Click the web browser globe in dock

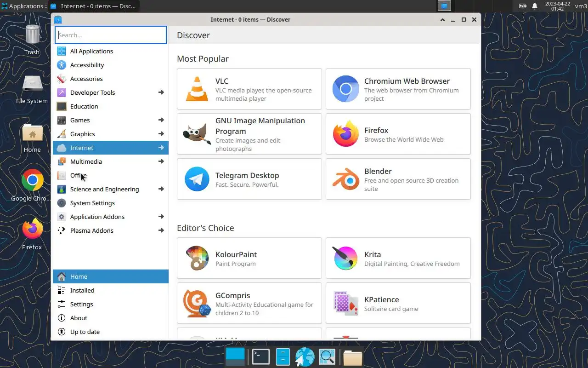[x=305, y=357]
